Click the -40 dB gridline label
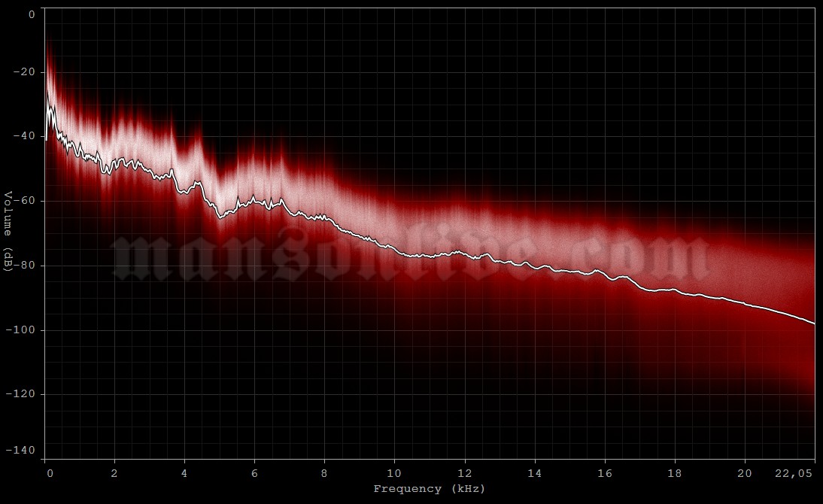The width and height of the screenshot is (823, 504). coord(25,138)
